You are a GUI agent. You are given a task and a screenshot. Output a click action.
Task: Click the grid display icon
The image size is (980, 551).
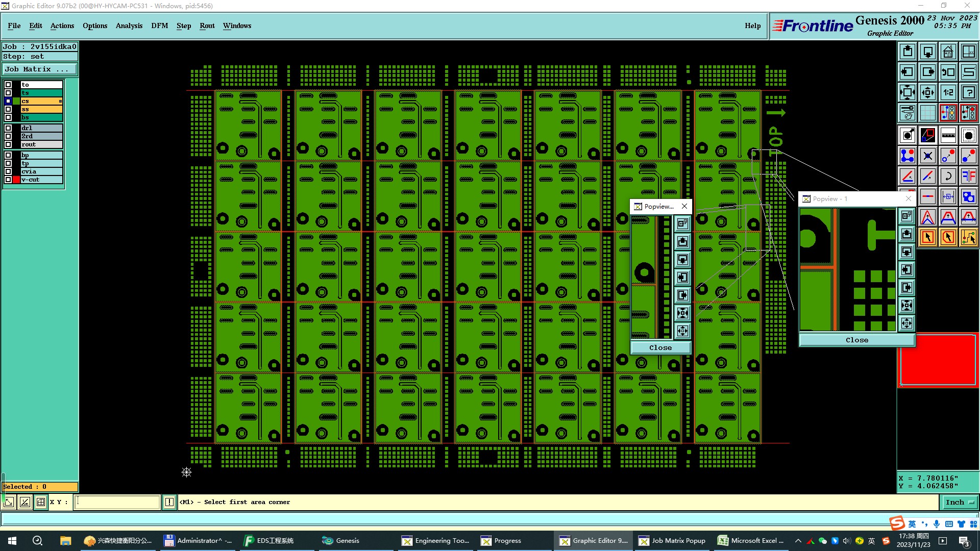tap(927, 113)
